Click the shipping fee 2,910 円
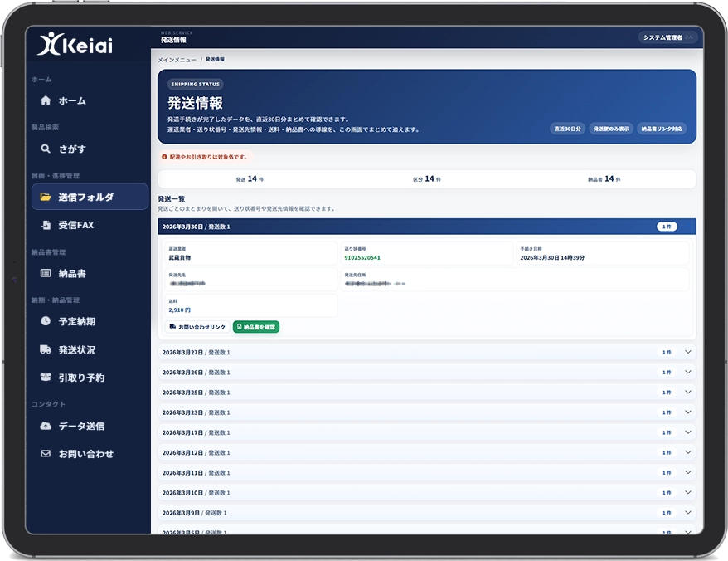Viewport: 728px width, 561px height. [180, 310]
